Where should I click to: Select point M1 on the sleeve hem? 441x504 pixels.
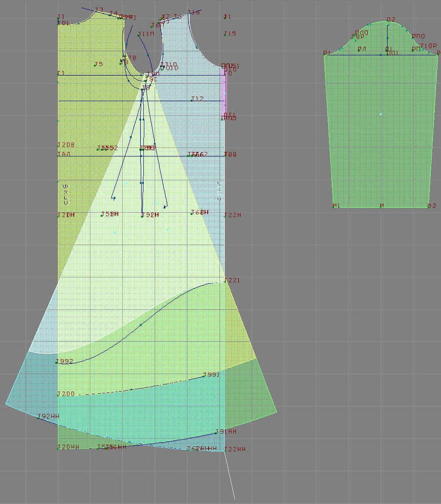[333, 206]
